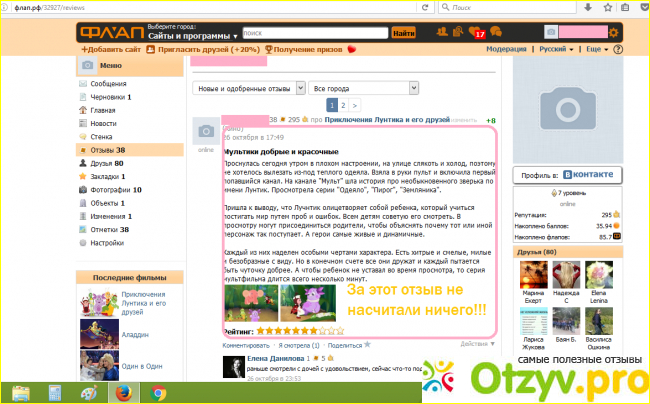The height and width of the screenshot is (404, 650).
Task: Open Chrome from the taskbar
Action: coord(158,392)
